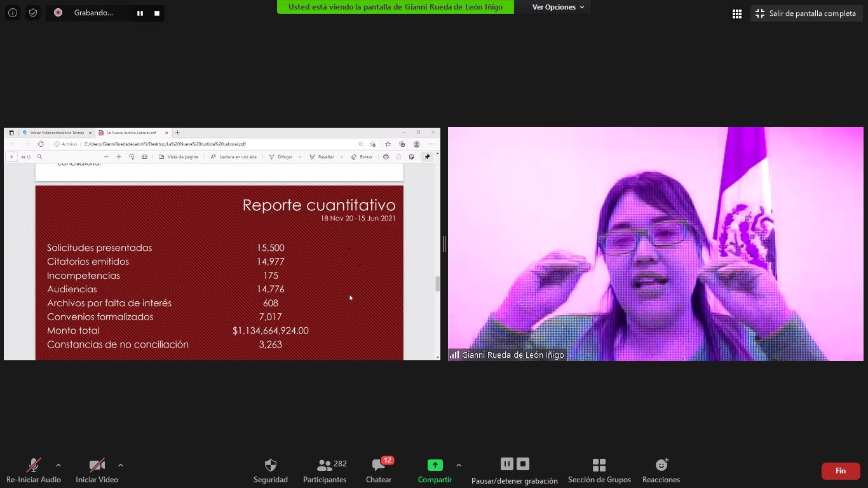Screen dimensions: 868x488
Task: Expand share options arrow next to Compartir
Action: pos(459,465)
